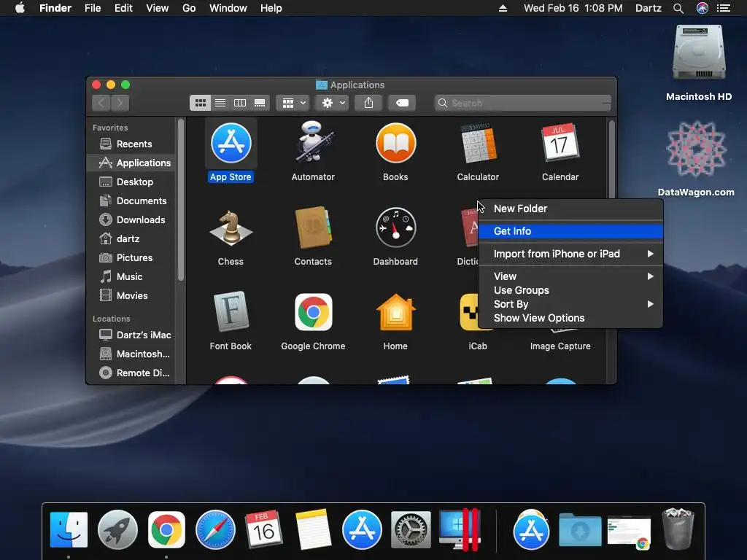Click the Applications window vertical scrollbar
Viewport: 747px width, 560px height.
point(612,160)
